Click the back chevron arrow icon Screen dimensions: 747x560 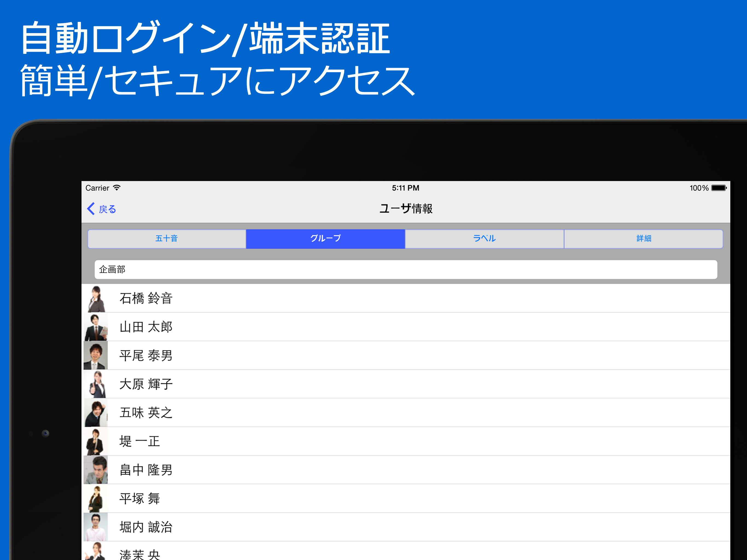[x=91, y=209]
